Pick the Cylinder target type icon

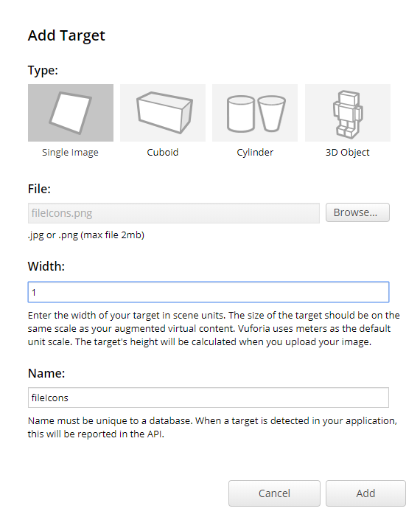[255, 113]
